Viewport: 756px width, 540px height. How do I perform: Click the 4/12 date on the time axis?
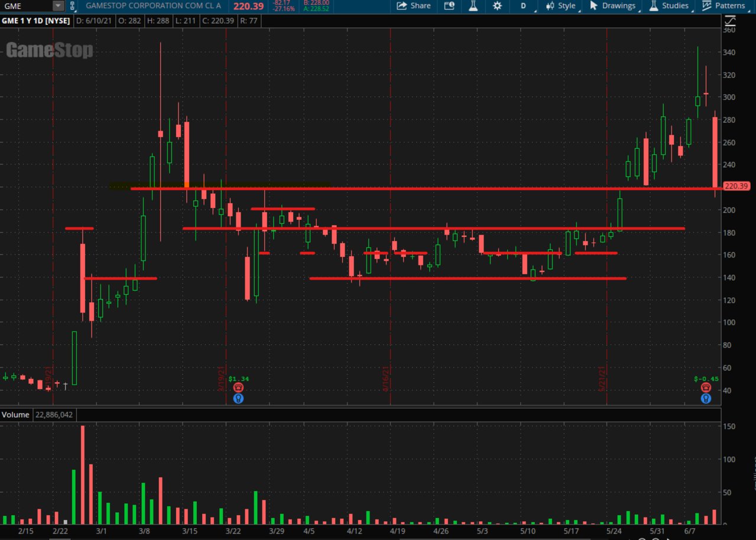tap(354, 531)
